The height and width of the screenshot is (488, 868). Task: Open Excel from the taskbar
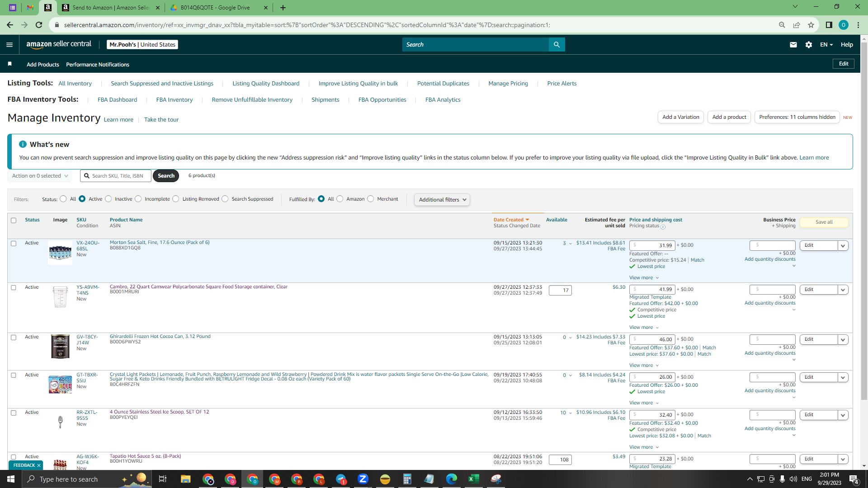474,479
